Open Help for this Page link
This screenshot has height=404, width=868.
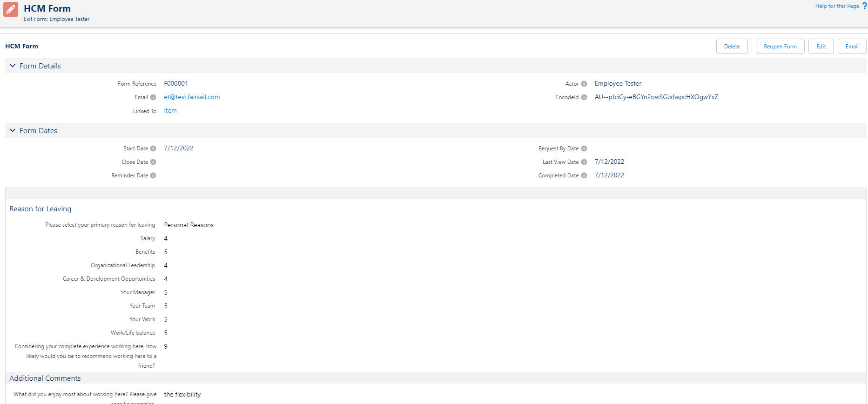pyautogui.click(x=837, y=6)
